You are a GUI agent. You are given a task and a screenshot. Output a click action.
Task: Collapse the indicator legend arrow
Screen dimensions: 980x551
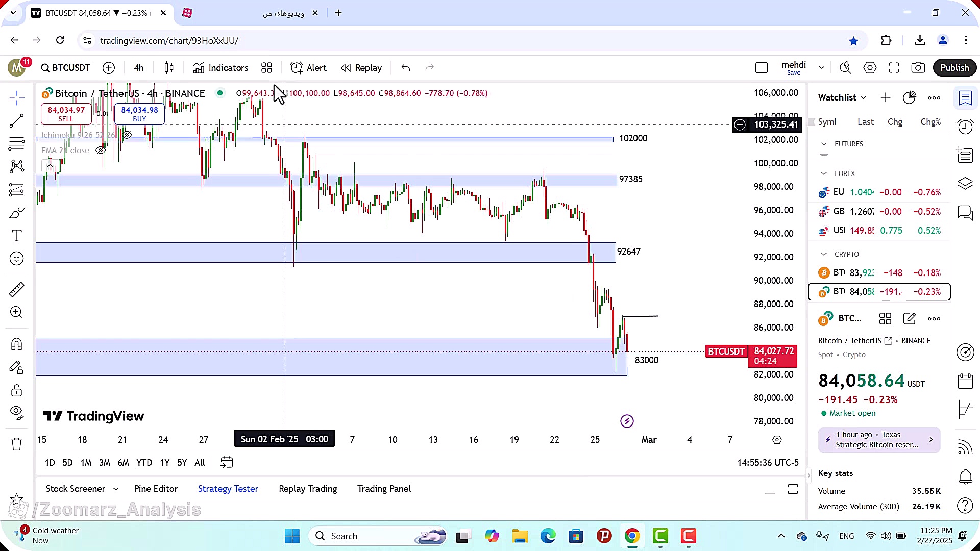tap(50, 166)
